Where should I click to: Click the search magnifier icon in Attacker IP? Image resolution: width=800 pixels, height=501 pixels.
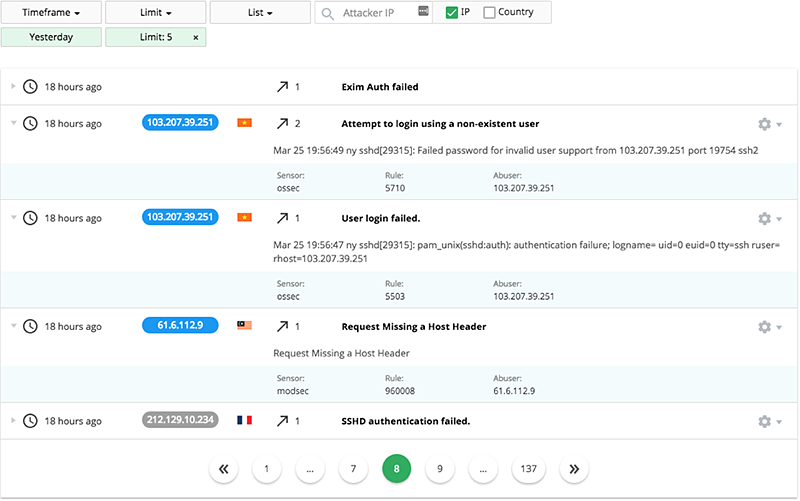click(328, 13)
